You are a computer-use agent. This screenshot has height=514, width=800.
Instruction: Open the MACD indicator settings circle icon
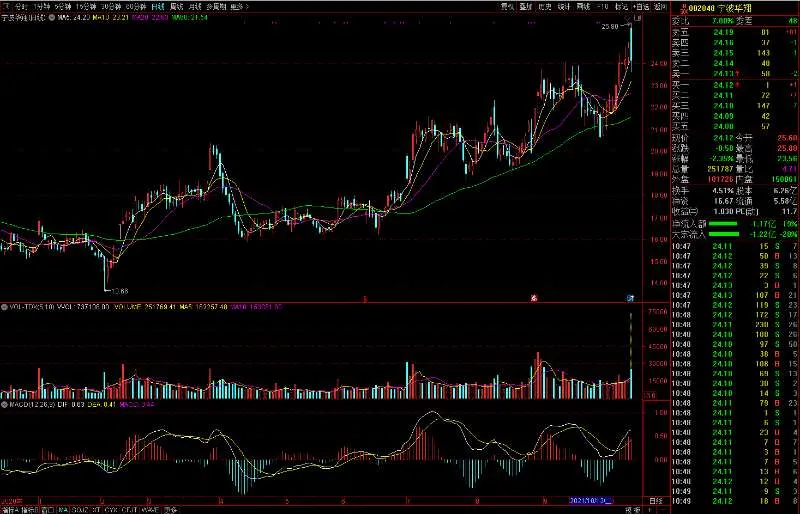(x=4, y=405)
